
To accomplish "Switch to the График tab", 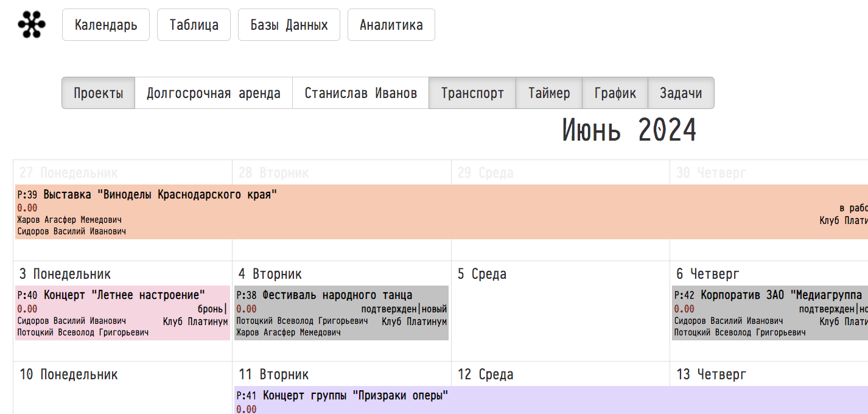I will pyautogui.click(x=615, y=93).
